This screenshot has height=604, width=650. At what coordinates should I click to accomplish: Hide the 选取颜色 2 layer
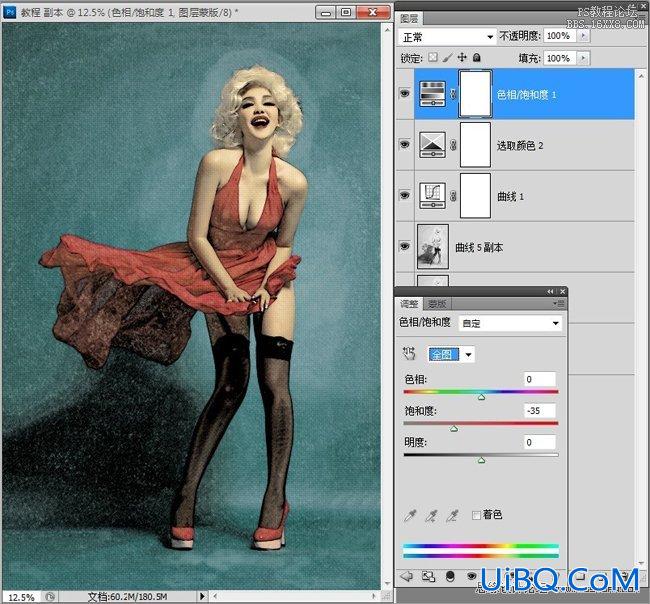(x=405, y=144)
